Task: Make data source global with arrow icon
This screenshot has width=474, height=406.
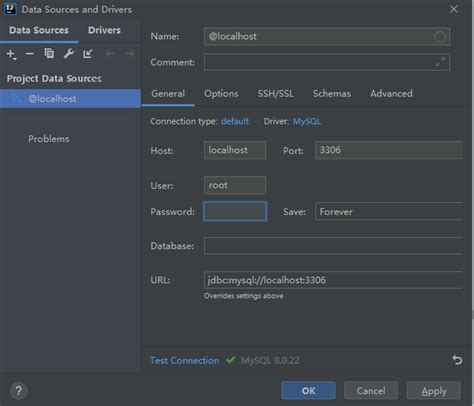Action: (88, 53)
